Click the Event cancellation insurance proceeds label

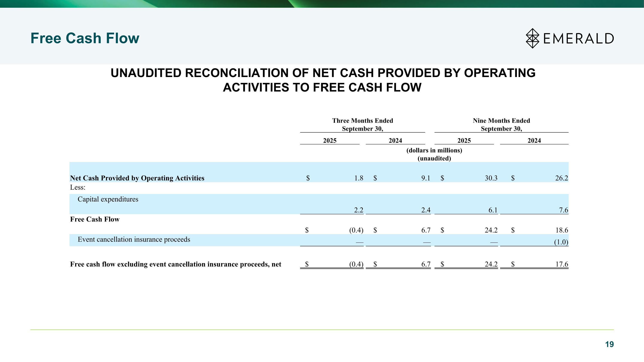coord(134,239)
